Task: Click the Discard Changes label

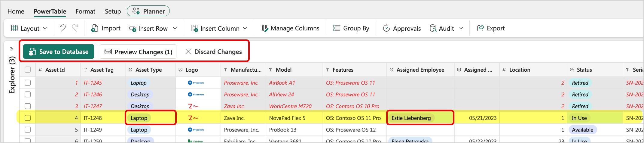Action: (218, 52)
